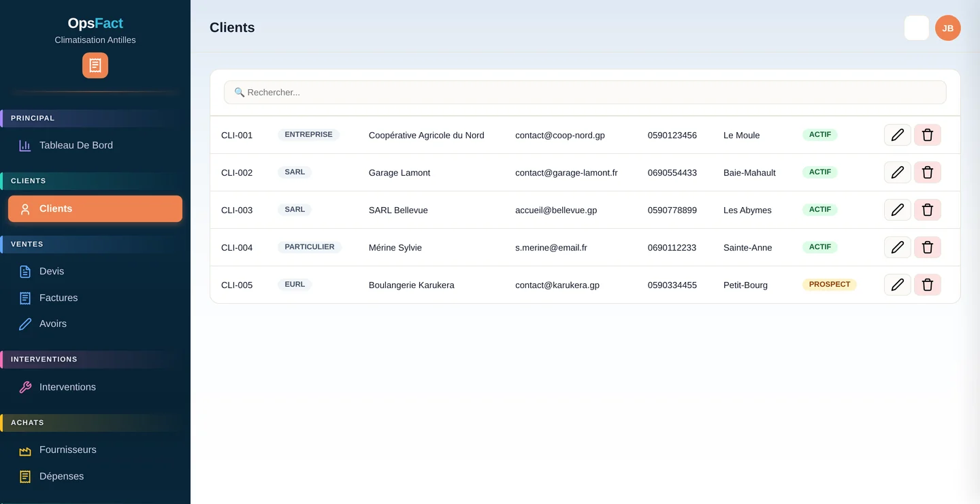This screenshot has width=980, height=504.
Task: Select Clients in the sidebar
Action: 95,208
